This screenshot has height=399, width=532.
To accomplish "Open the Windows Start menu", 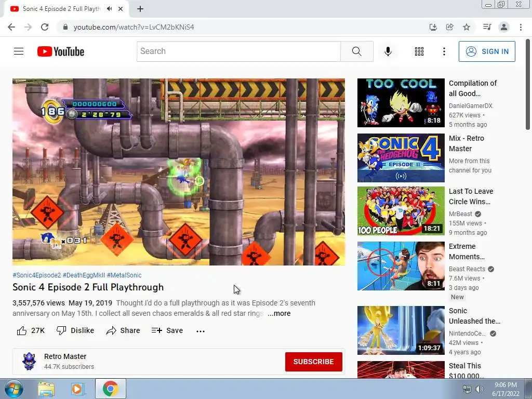I will coord(14,389).
